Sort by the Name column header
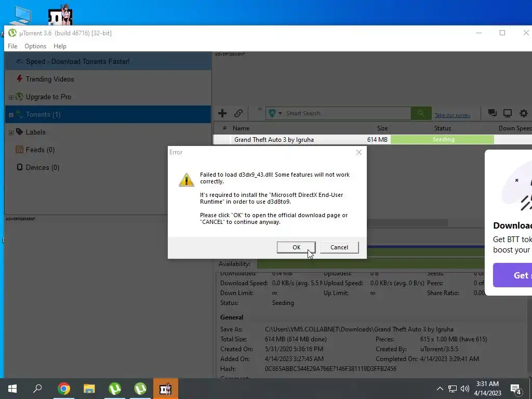The image size is (532, 399). tap(241, 128)
